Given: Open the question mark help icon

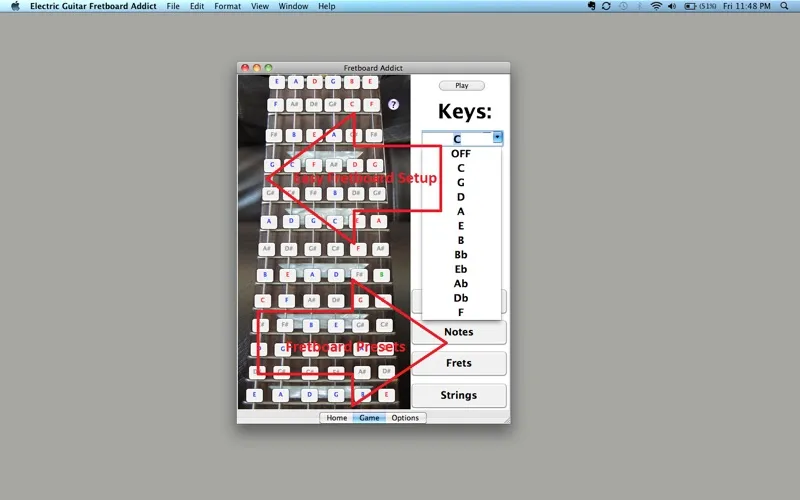Looking at the screenshot, I should [393, 105].
